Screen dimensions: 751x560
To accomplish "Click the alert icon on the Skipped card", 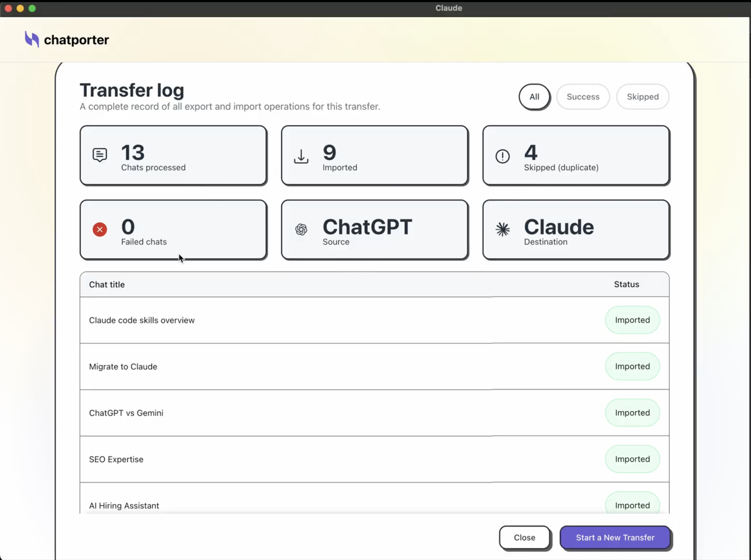I will [x=502, y=156].
